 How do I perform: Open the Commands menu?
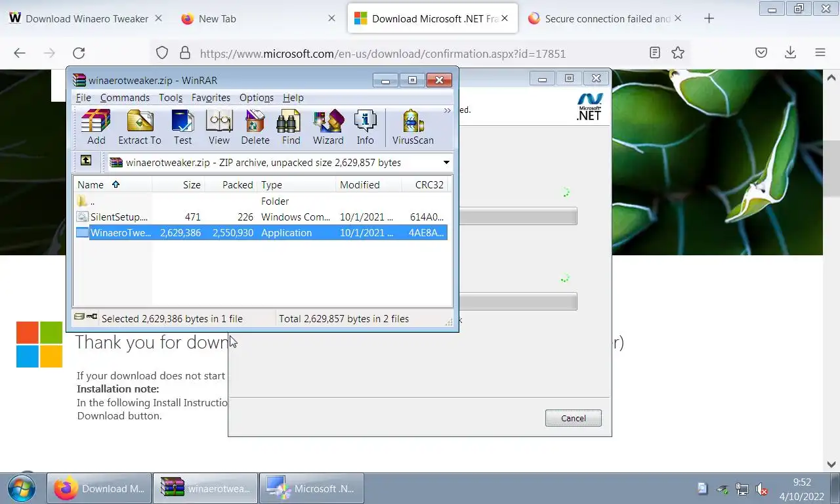click(x=125, y=97)
